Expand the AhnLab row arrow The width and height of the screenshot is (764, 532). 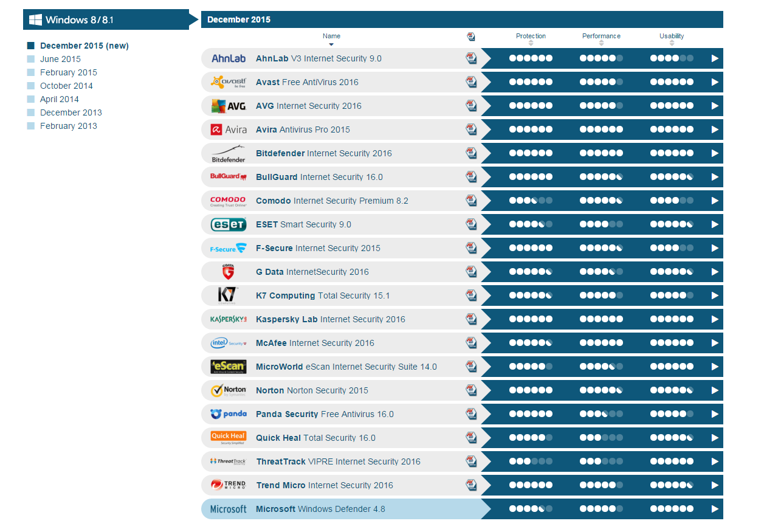pos(715,58)
